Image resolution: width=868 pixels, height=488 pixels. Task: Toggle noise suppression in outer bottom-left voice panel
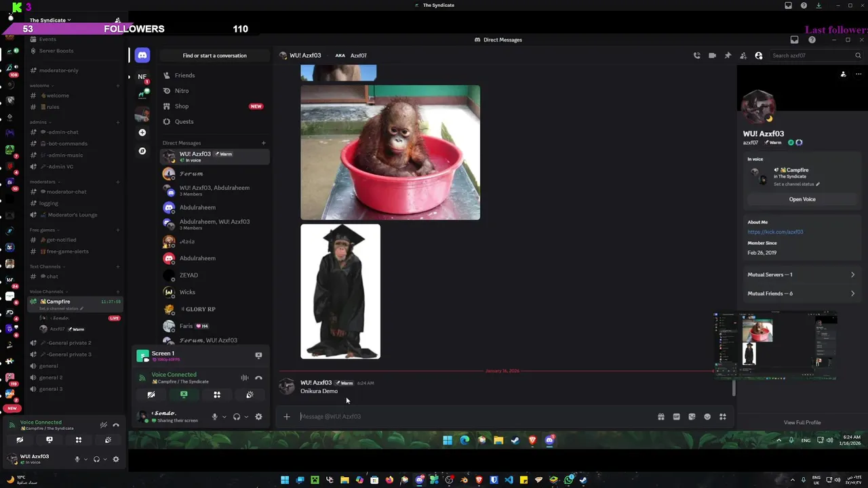103,425
